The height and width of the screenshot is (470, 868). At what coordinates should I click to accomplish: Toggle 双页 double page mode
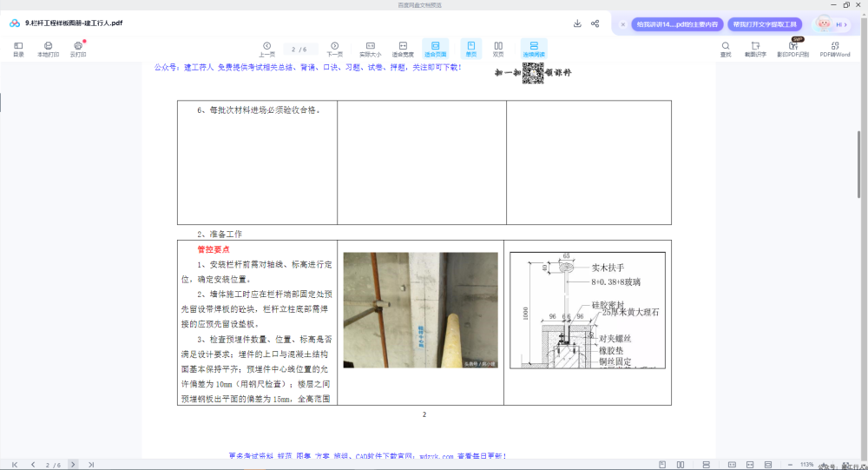point(498,49)
